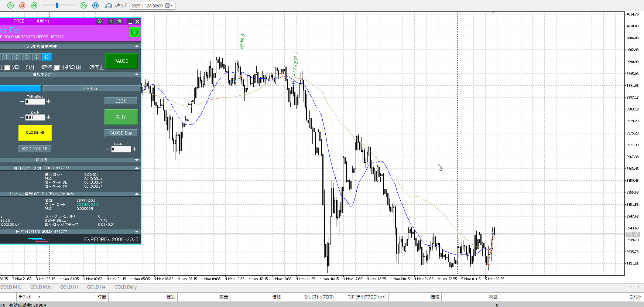Click the playback speed slider handle
This screenshot has height=307, width=644.
[57, 6]
